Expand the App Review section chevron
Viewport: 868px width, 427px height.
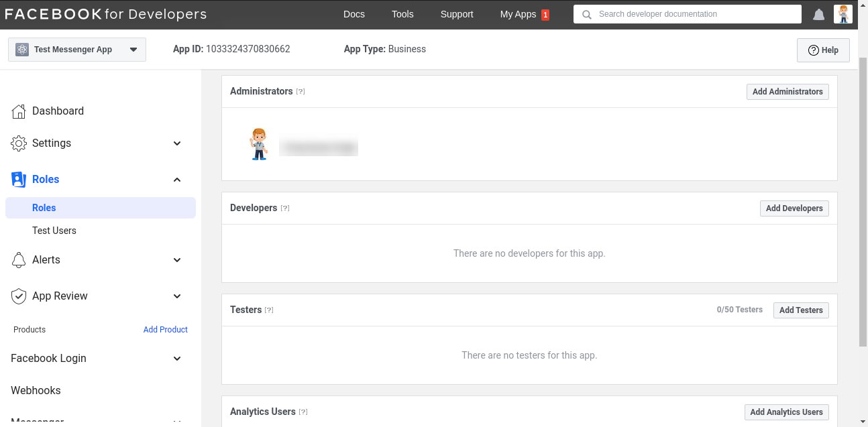(x=177, y=296)
